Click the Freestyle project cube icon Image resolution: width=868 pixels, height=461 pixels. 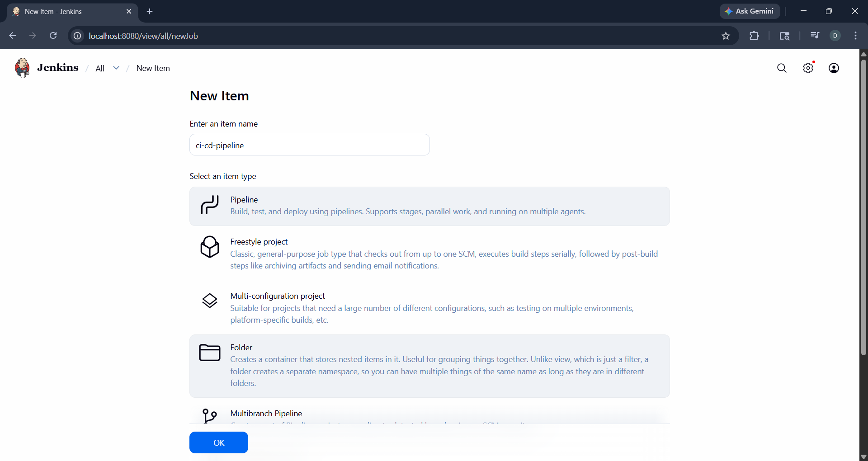210,247
